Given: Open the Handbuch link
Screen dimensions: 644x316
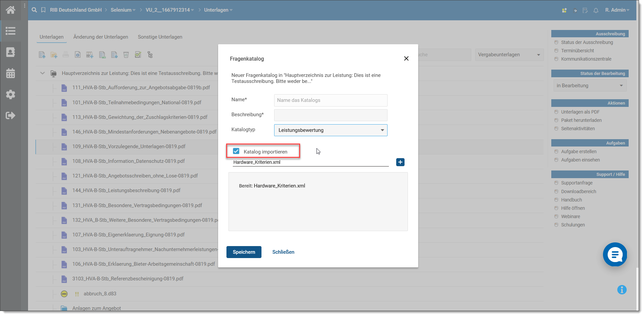Looking at the screenshot, I should pos(571,200).
